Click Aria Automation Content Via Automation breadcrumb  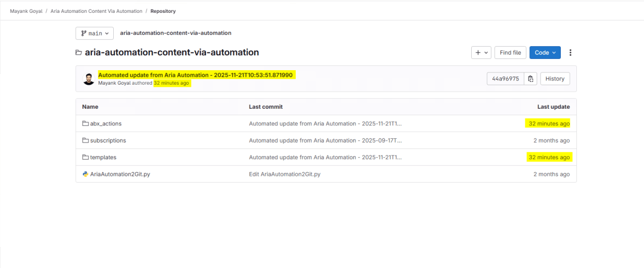97,11
